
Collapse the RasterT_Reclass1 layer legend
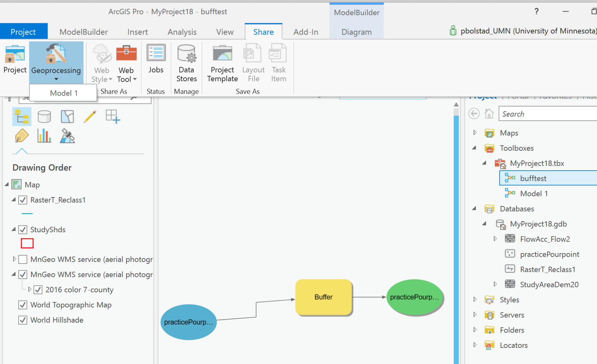13,200
